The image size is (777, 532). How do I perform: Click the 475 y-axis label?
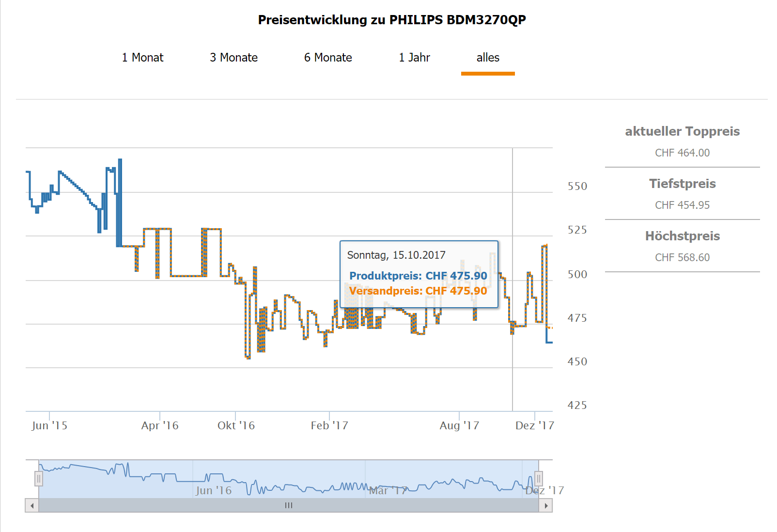pyautogui.click(x=577, y=318)
